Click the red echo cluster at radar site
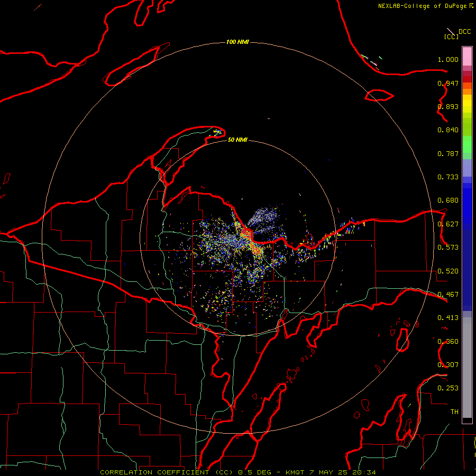This screenshot has height=476, width=476. point(246,233)
